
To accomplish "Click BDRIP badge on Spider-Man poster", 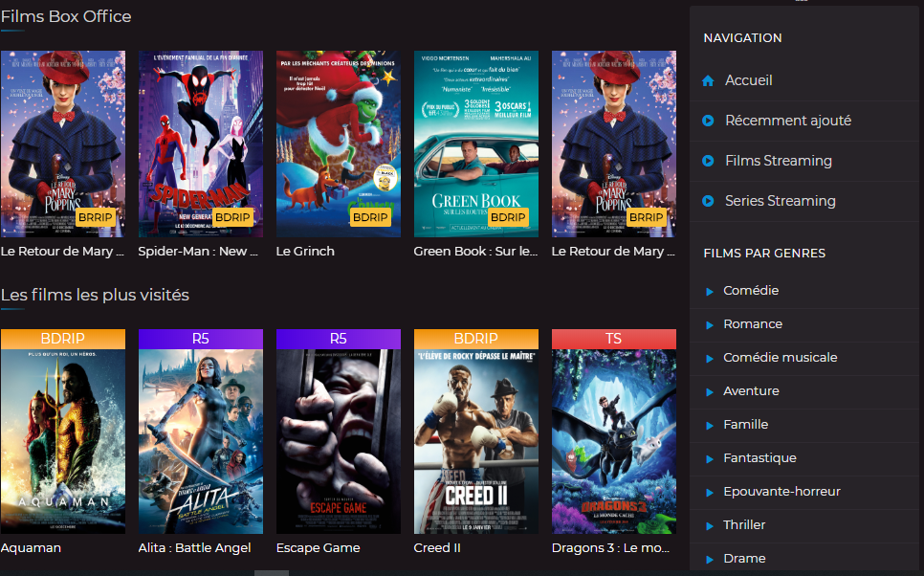I will pyautogui.click(x=232, y=217).
